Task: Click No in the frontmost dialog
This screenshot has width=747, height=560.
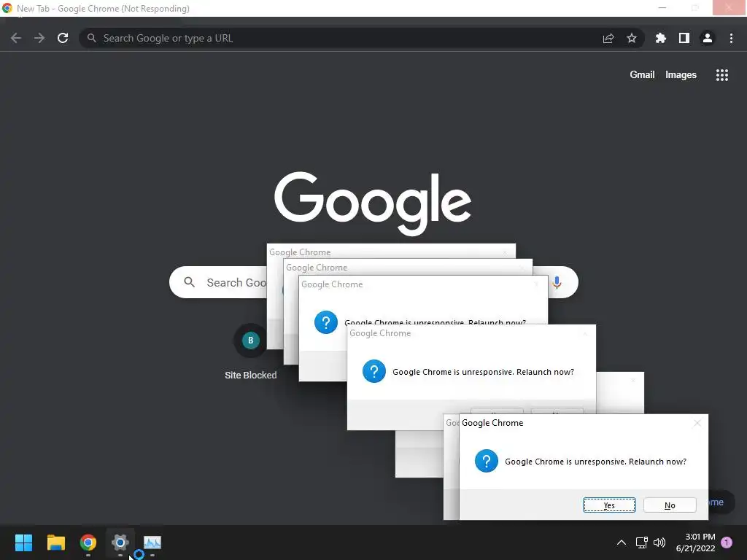Action: [670, 505]
